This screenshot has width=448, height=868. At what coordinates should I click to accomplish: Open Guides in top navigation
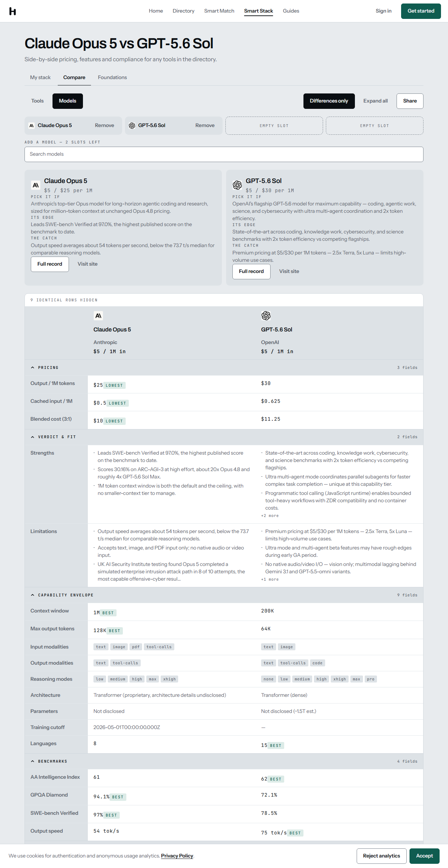click(291, 11)
